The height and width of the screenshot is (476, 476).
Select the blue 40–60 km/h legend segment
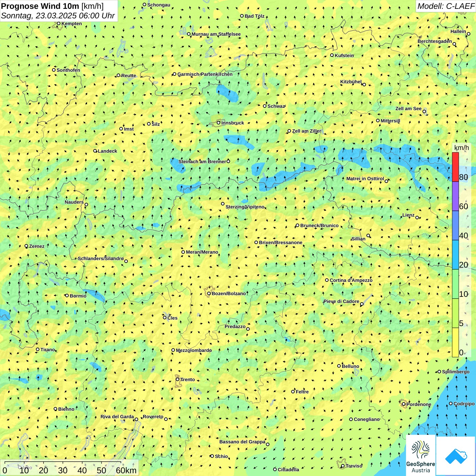pos(455,225)
